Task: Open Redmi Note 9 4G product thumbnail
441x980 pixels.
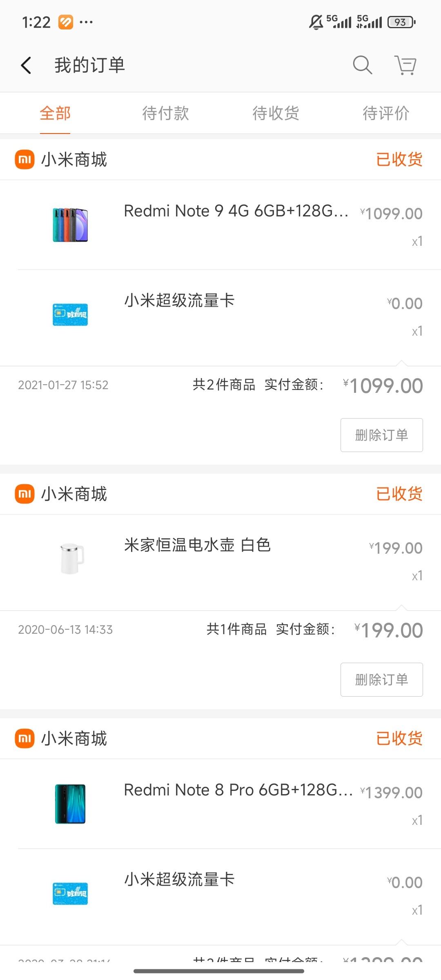Action: pyautogui.click(x=70, y=225)
